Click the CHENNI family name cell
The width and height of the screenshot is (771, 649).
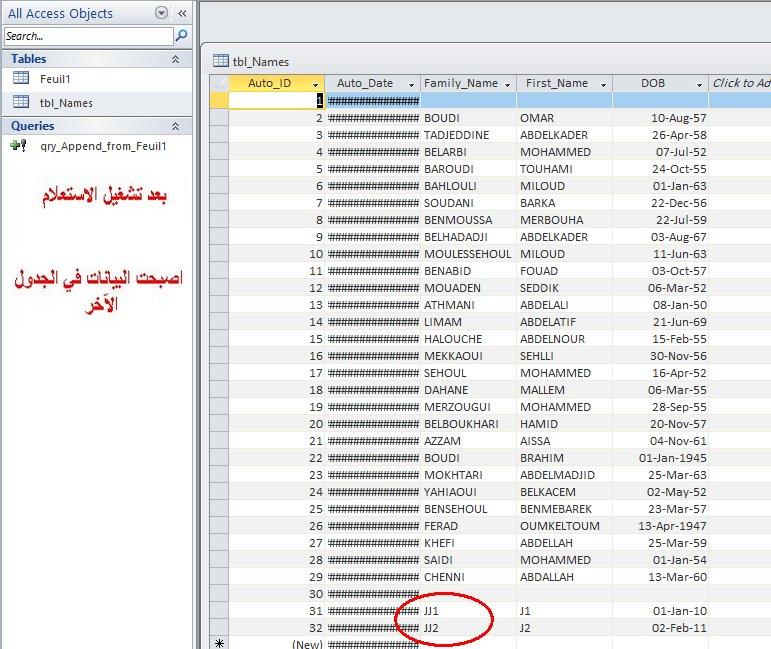pyautogui.click(x=468, y=577)
